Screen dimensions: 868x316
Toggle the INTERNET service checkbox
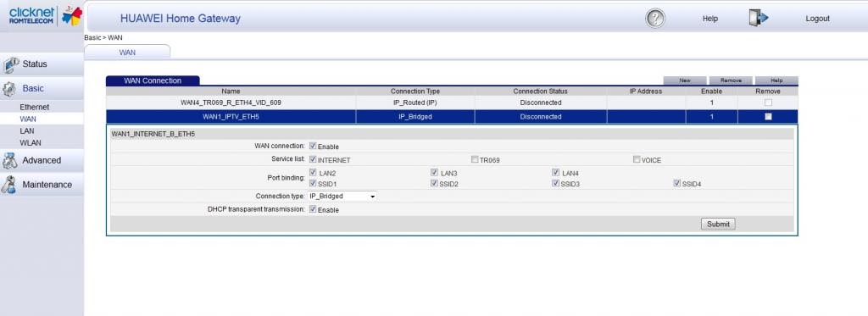tap(313, 159)
